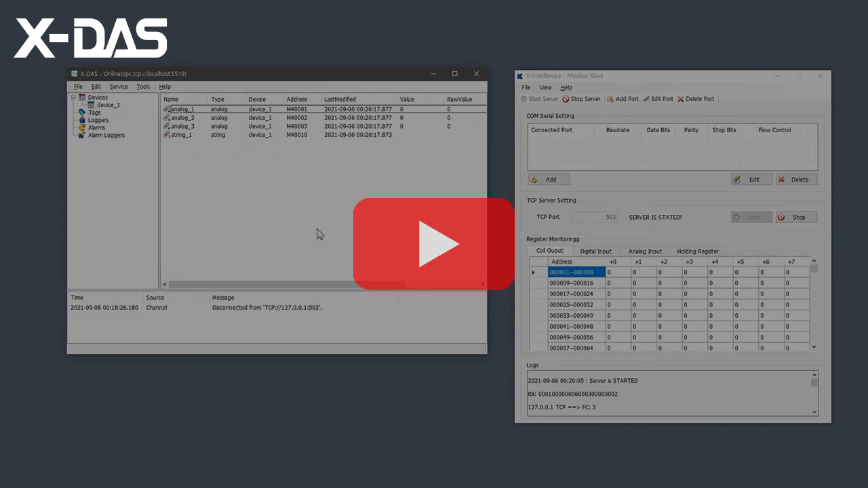Switch to the Analog Input tab
Screen dimensions: 868x488
click(x=644, y=251)
